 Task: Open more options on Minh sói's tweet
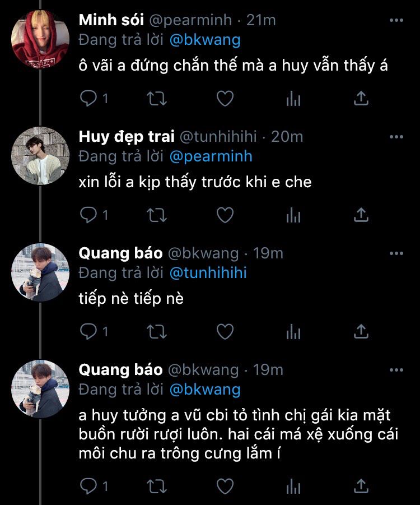(x=396, y=20)
